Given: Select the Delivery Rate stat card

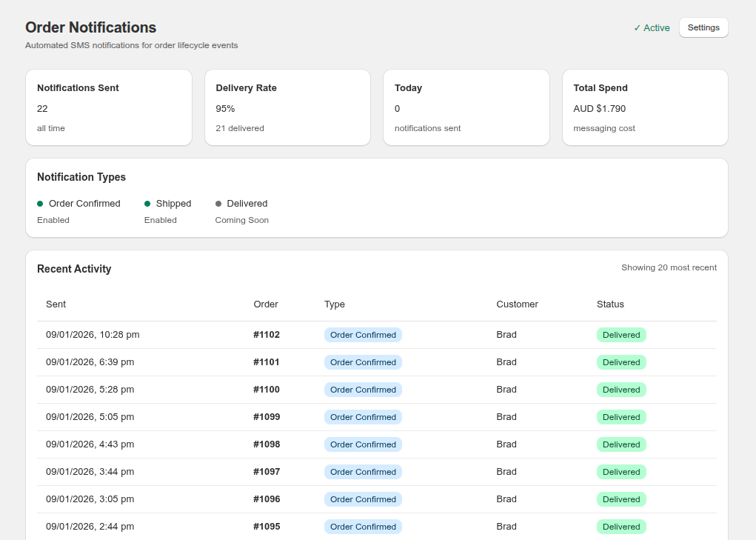Looking at the screenshot, I should pyautogui.click(x=287, y=107).
